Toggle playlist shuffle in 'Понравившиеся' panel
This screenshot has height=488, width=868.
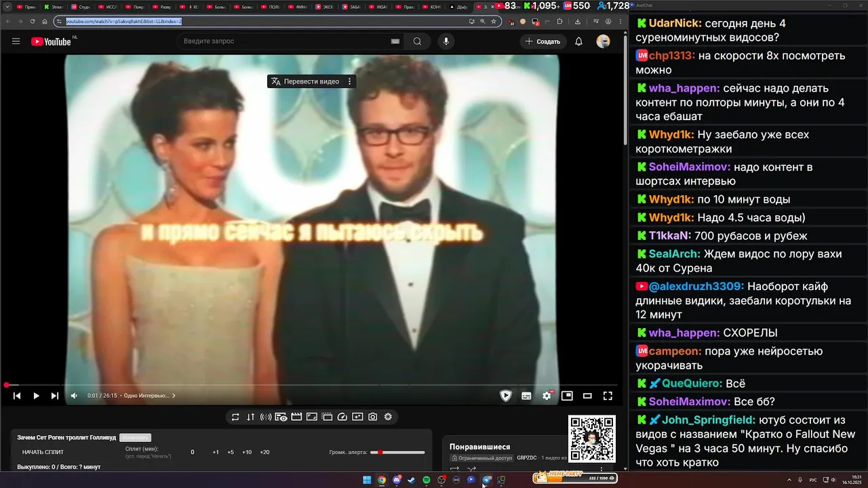tap(471, 469)
